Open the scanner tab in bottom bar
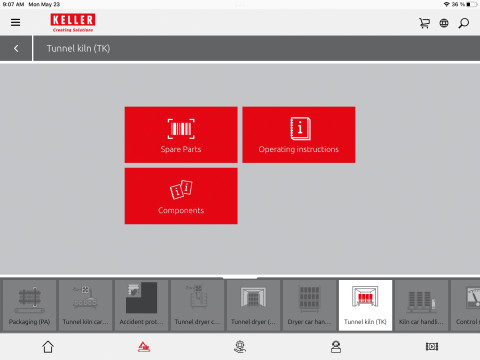 pos(432,347)
